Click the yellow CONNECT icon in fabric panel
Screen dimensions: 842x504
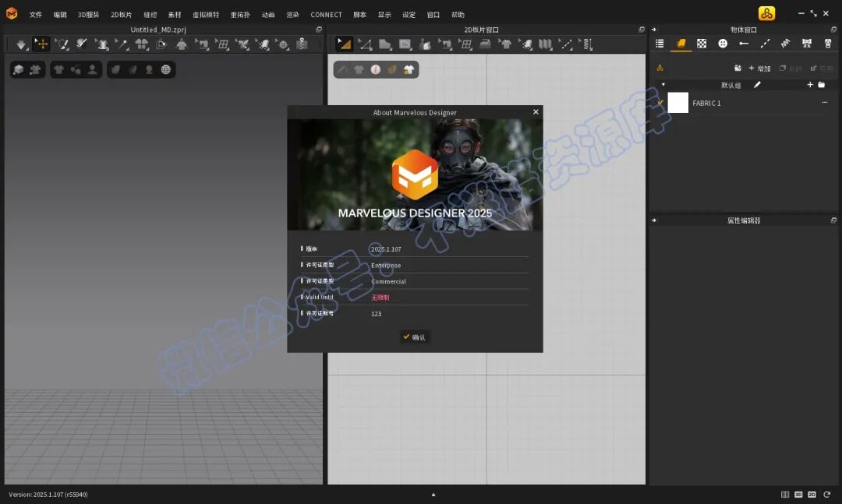(660, 69)
